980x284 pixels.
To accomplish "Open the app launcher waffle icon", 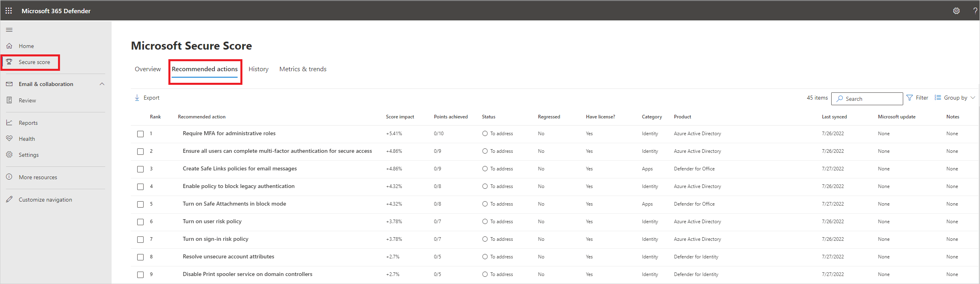I will click(x=9, y=11).
